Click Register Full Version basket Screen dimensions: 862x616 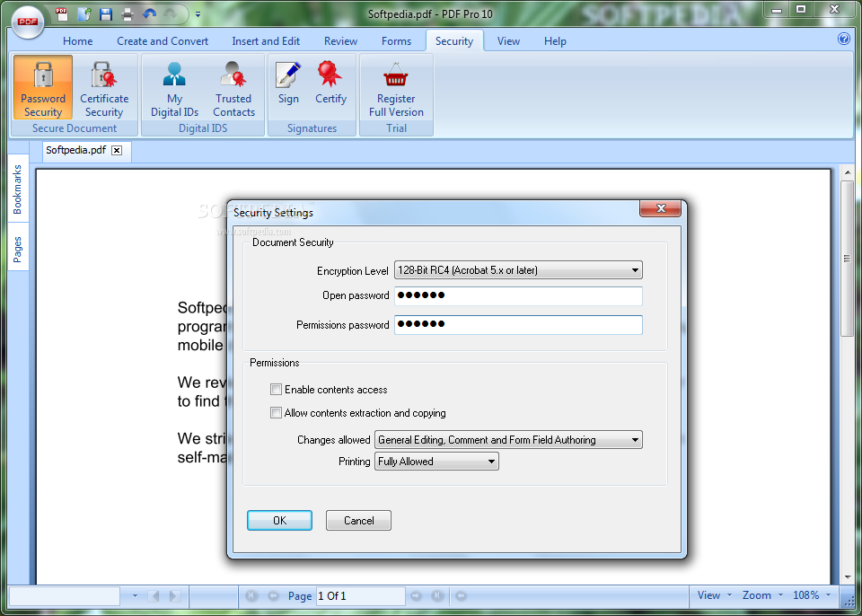396,87
